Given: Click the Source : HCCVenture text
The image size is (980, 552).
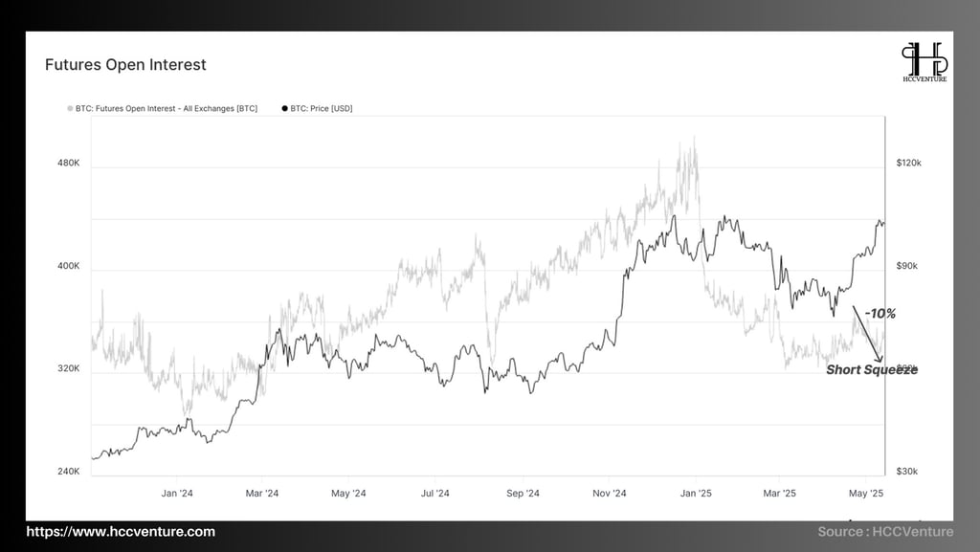Looking at the screenshot, I should (885, 531).
